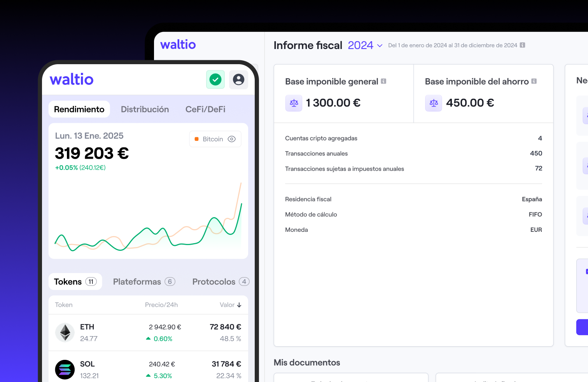Switch to the CeFi/DeFi tab

point(205,109)
